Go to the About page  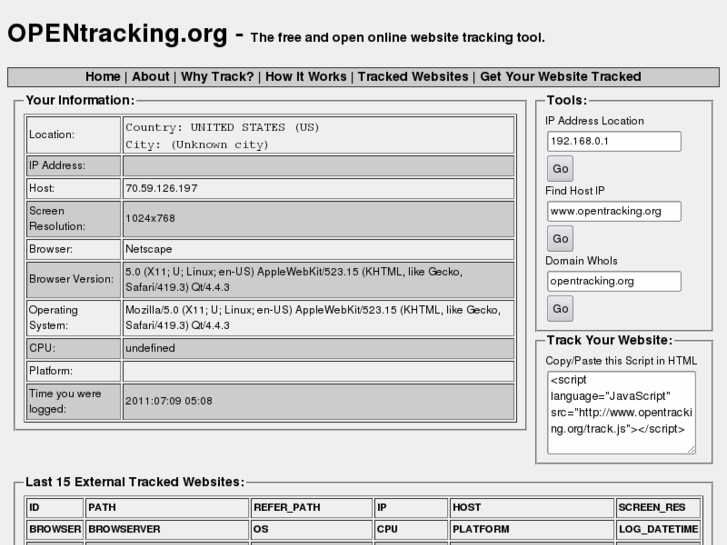(x=150, y=77)
